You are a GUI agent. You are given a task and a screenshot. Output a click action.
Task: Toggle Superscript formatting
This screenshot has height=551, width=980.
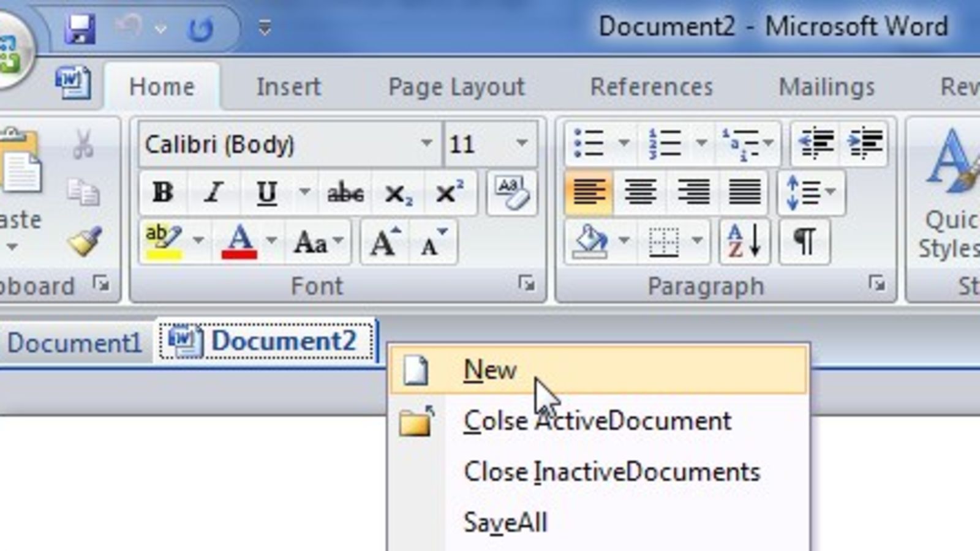449,193
